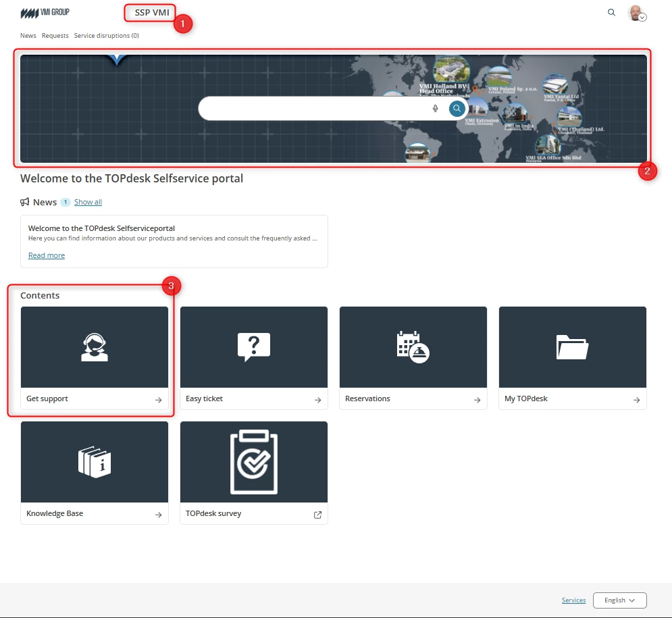Open the Knowledge Base label

click(55, 513)
